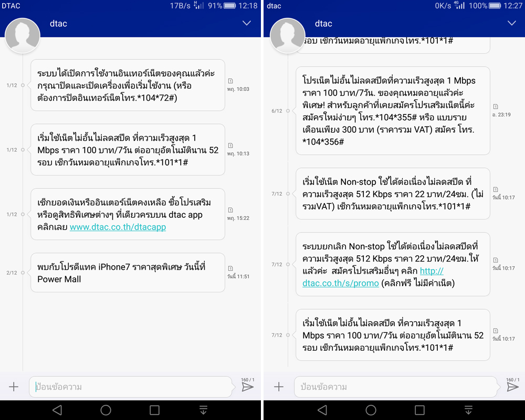Tap the 160 / 1 counter on left screen
Screen dimensions: 525x420
[248, 380]
